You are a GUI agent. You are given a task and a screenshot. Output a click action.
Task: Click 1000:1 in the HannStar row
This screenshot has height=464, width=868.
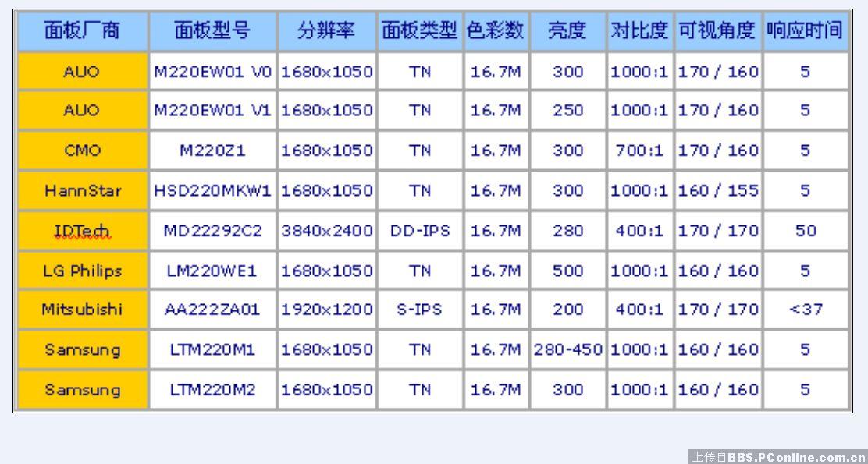click(x=640, y=191)
